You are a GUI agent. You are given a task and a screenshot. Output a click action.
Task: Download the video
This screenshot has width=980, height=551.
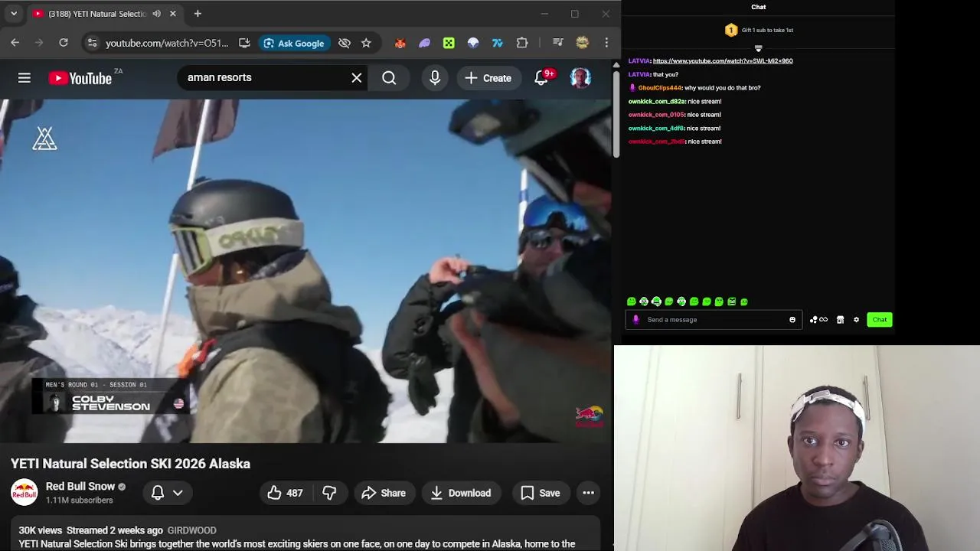pyautogui.click(x=461, y=493)
